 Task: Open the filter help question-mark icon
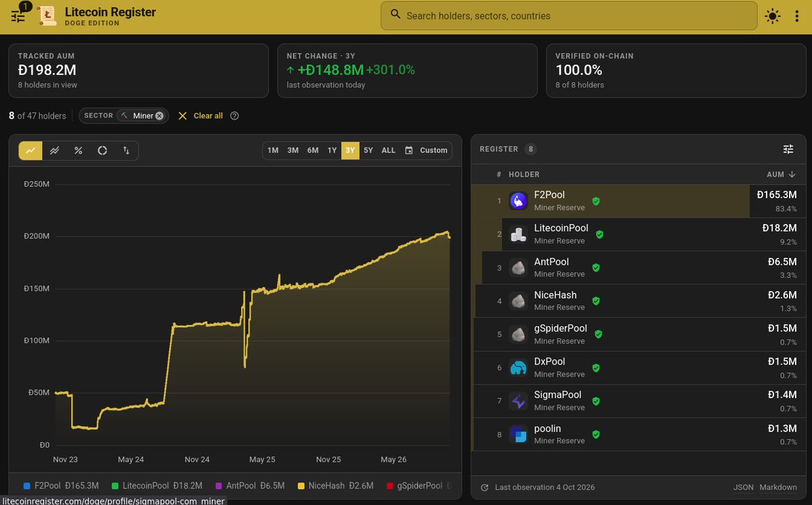234,116
